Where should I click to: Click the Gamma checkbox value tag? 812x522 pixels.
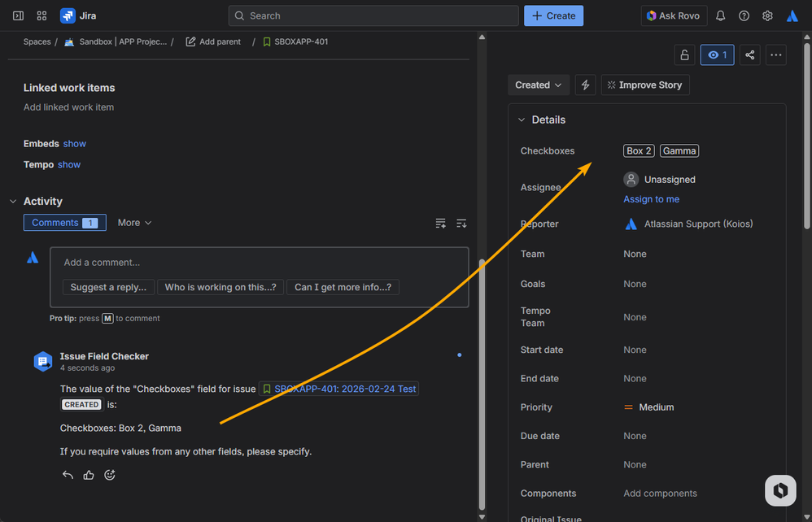679,151
